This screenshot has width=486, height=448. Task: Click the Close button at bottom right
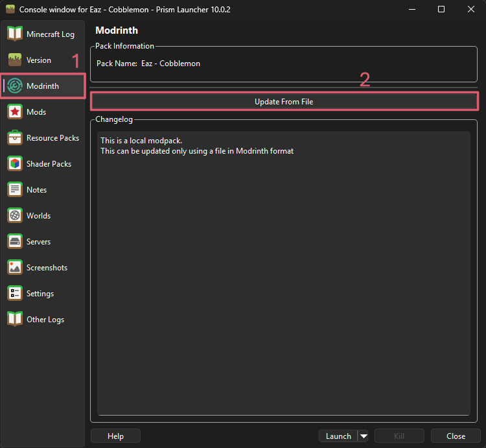(456, 436)
